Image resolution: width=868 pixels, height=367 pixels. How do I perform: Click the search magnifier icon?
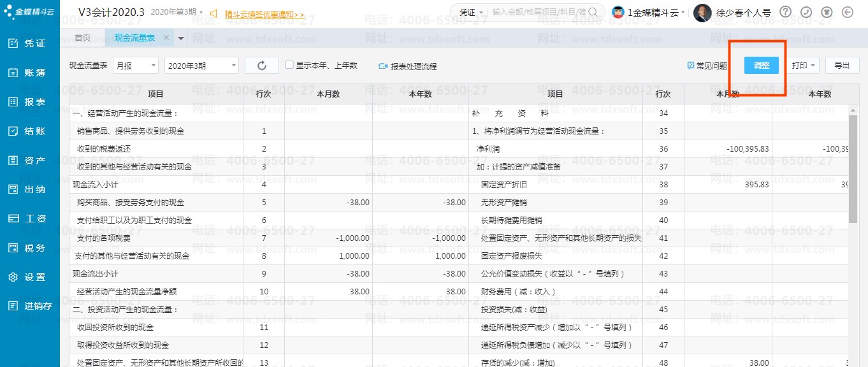(x=593, y=12)
